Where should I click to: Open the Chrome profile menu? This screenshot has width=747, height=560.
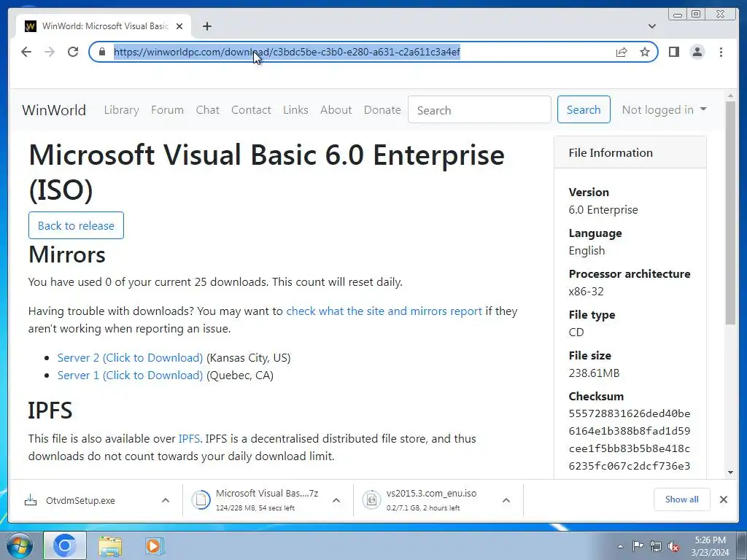[697, 52]
